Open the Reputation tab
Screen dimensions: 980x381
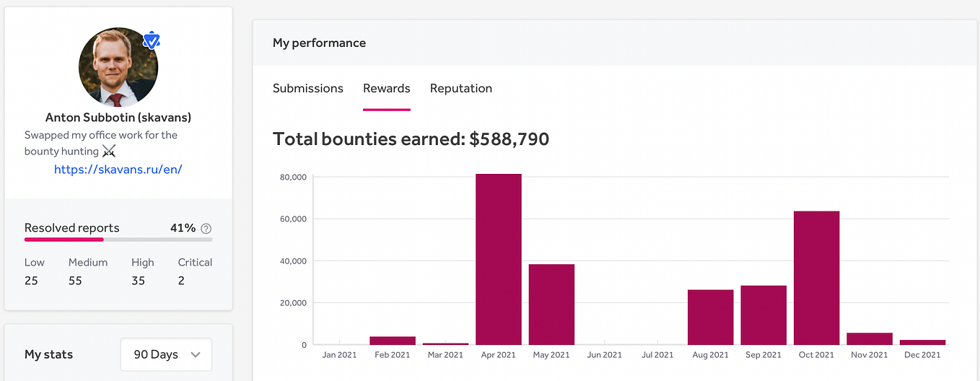[x=461, y=89]
